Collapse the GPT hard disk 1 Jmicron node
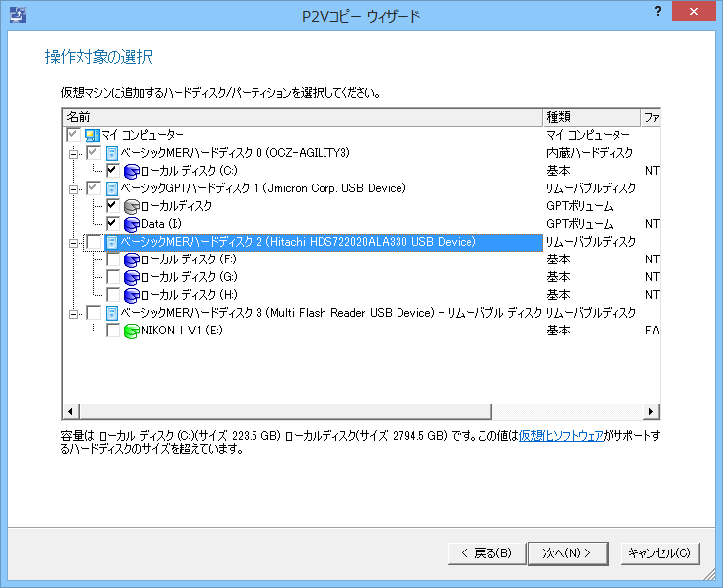Viewport: 723px width, 588px height. click(x=73, y=189)
